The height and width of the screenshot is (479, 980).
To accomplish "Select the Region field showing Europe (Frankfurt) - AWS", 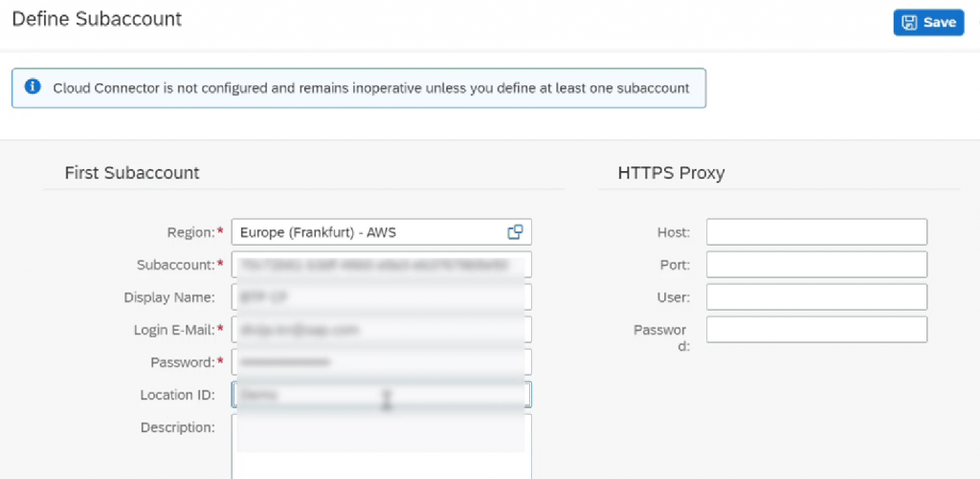I will 381,232.
